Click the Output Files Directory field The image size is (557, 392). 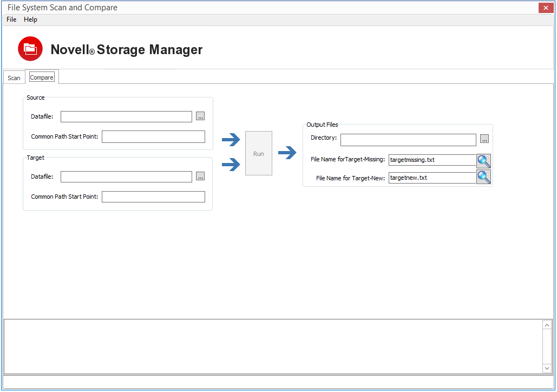(408, 140)
